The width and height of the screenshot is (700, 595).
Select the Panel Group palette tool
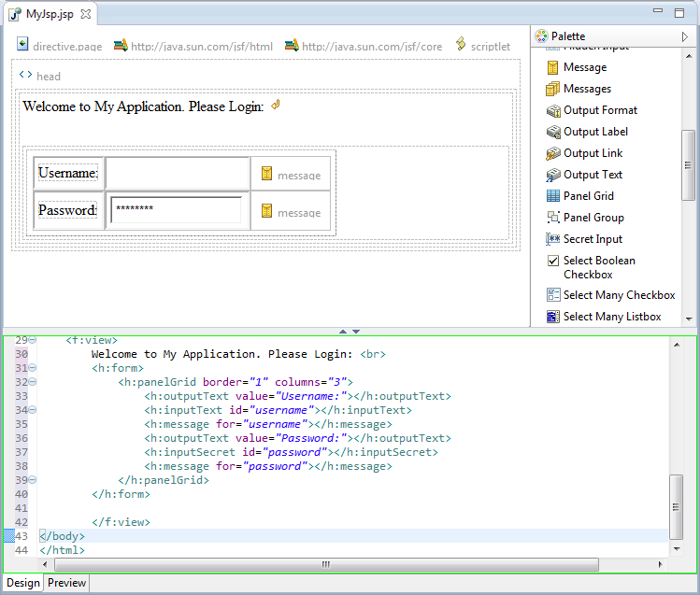[593, 218]
